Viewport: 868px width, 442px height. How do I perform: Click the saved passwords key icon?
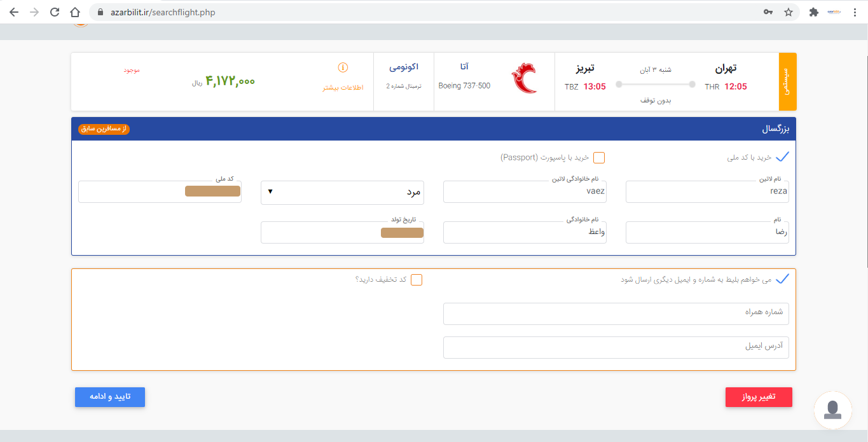(x=768, y=12)
